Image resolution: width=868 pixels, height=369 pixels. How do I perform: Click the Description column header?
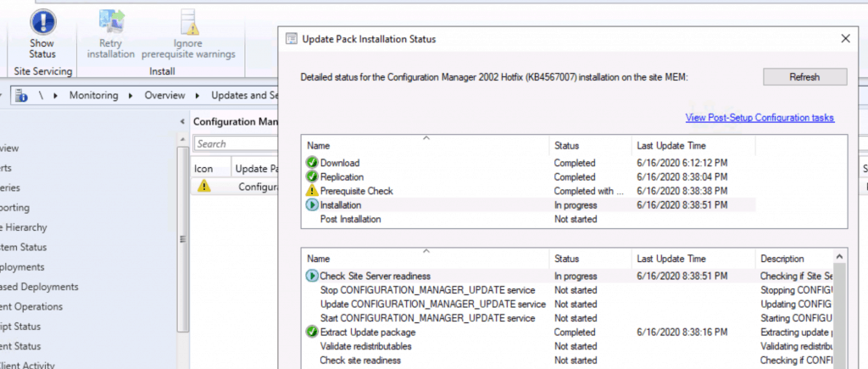point(794,259)
